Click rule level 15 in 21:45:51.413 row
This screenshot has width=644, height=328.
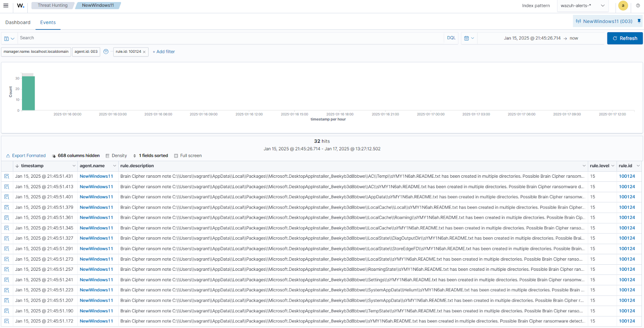[x=592, y=187]
